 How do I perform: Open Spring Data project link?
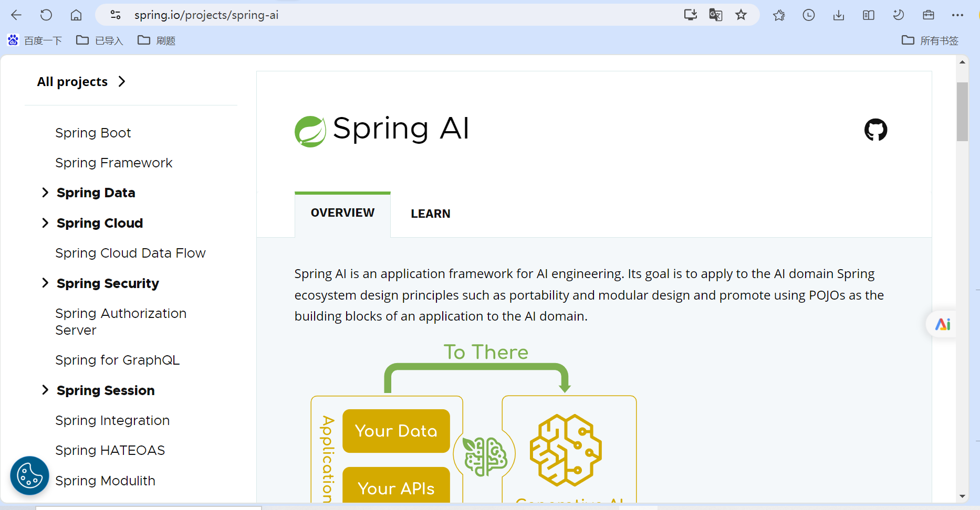point(96,193)
